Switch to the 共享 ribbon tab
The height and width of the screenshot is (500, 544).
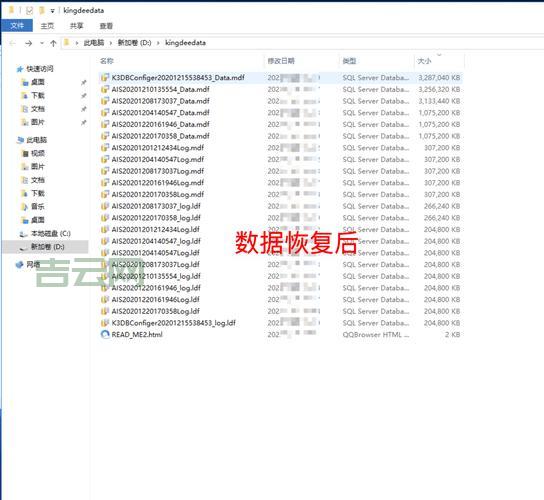click(76, 26)
